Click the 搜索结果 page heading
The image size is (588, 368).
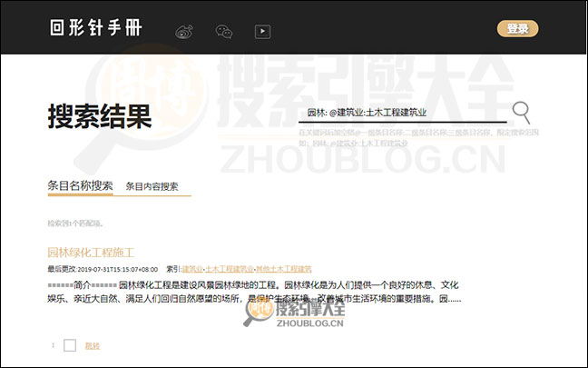(100, 116)
